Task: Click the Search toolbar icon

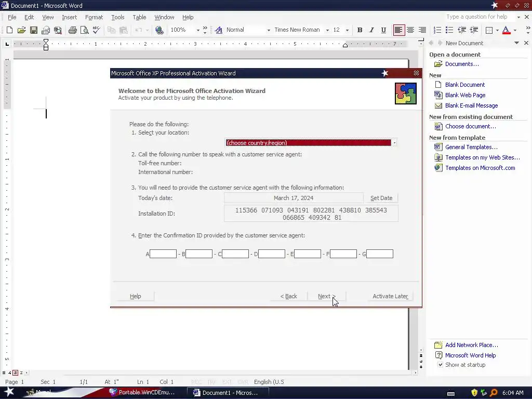Action: coord(58,30)
